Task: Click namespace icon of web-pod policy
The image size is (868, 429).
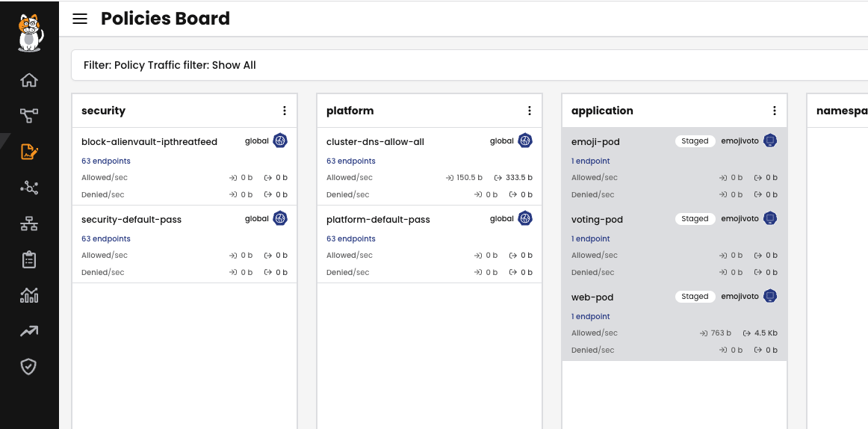Action: tap(770, 296)
